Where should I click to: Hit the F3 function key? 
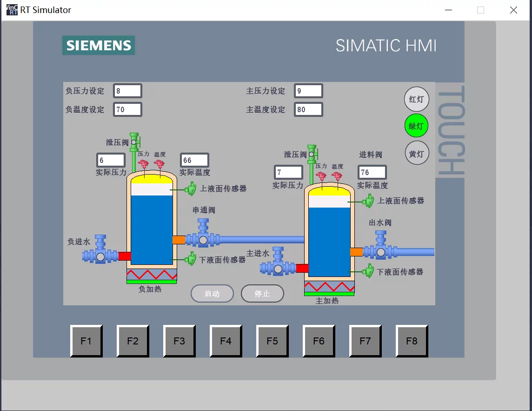179,341
